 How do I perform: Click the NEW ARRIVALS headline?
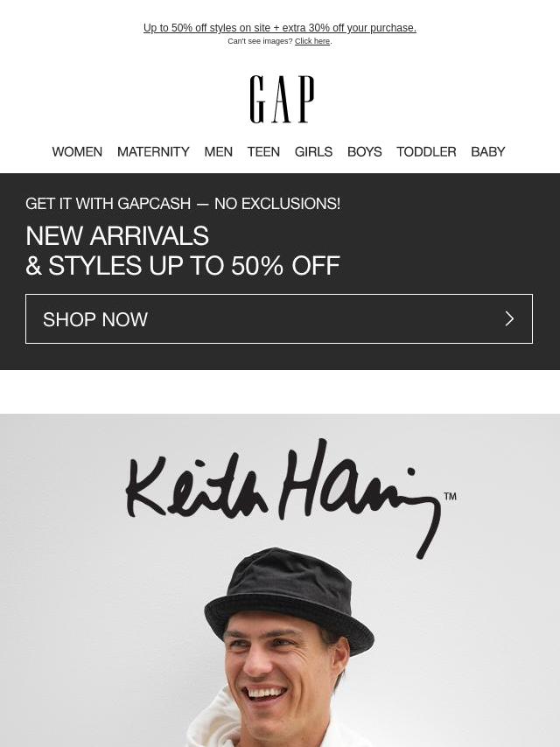(x=117, y=236)
